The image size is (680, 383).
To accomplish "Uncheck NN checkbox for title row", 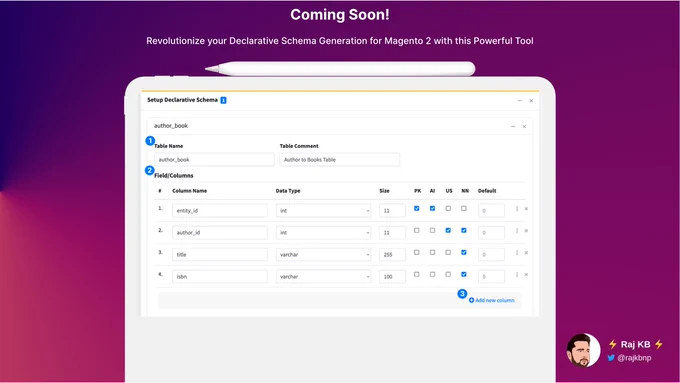I will [x=464, y=252].
